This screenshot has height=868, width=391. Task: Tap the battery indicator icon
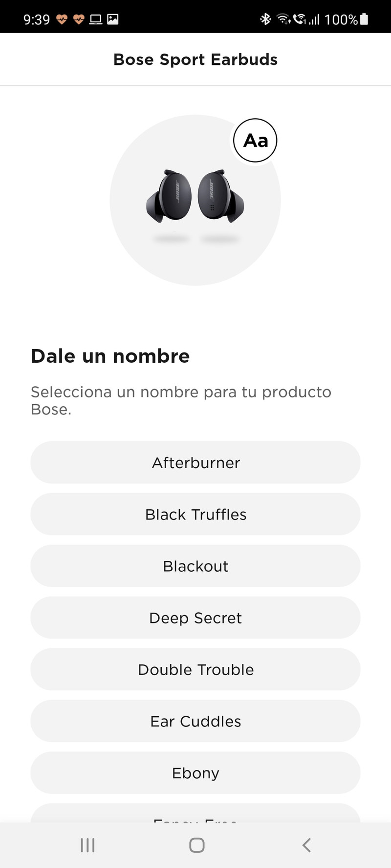[364, 19]
